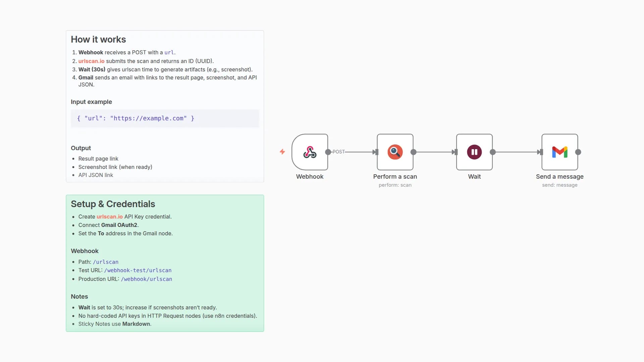Click the /webhook-test/urlscan test URL text
Screen dimensions: 644x362
[138, 270]
